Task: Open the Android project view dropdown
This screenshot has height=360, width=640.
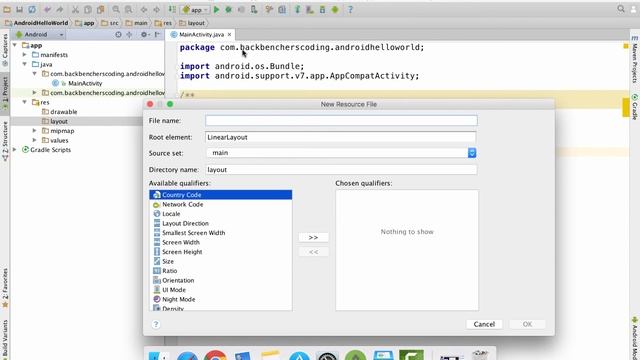Action: pos(40,35)
